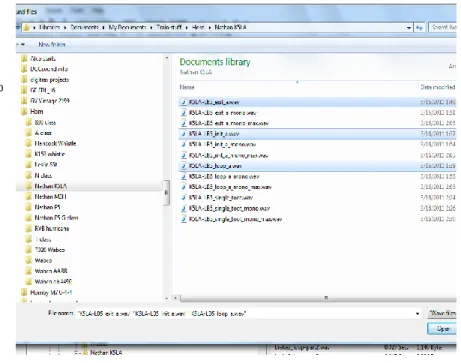Viewport: 461px width, 363px height.
Task: Click the folder icon beside T320 Wabco
Action: tap(29, 250)
